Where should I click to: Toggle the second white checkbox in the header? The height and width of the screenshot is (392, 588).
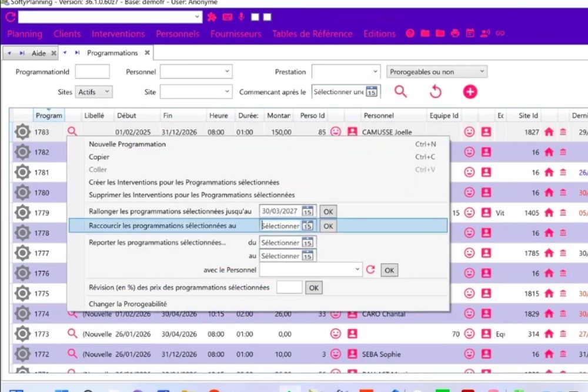(266, 17)
